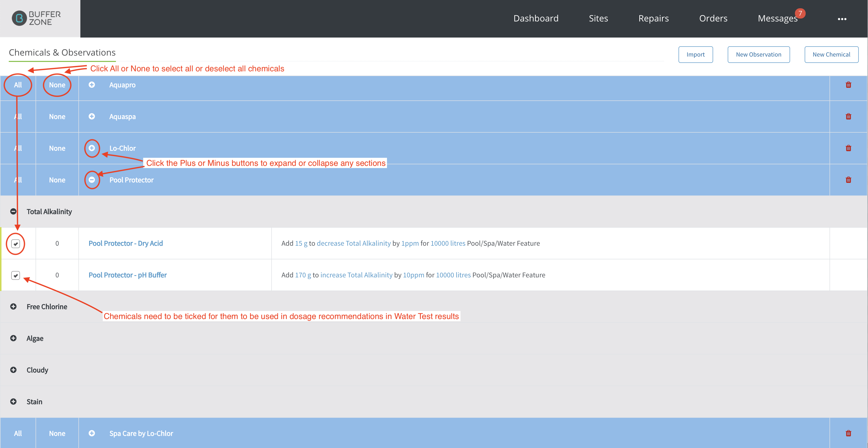Screen dimensions: 868x448
Task: Click the Dry Acid dosage description text
Action: click(x=410, y=243)
